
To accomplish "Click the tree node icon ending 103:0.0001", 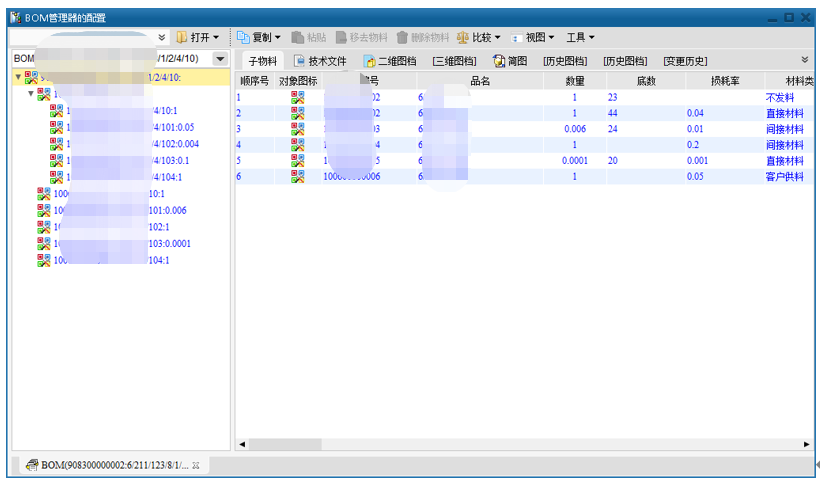I will click(44, 243).
